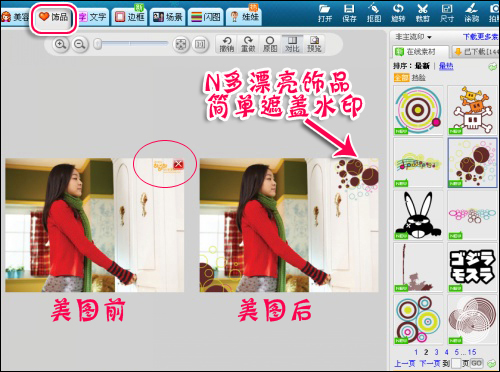Click the zoom in magnifier icon
This screenshot has width=500, height=372.
point(60,44)
